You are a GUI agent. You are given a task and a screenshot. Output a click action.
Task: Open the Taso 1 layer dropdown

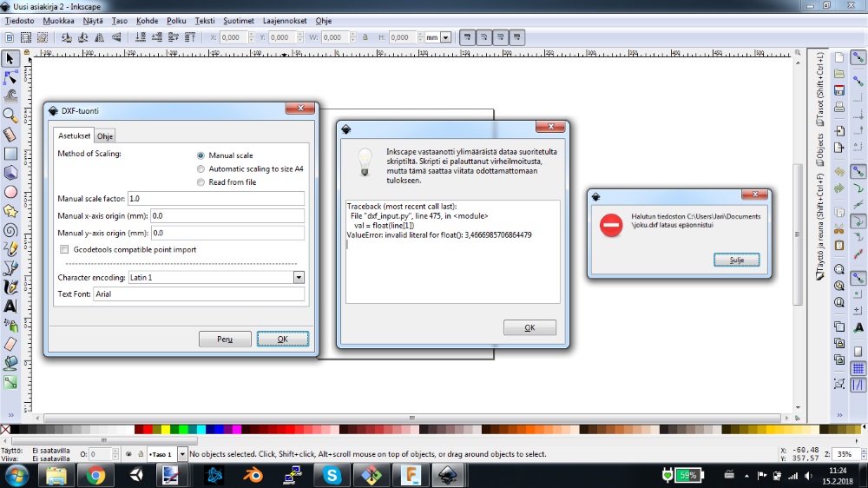coord(181,454)
